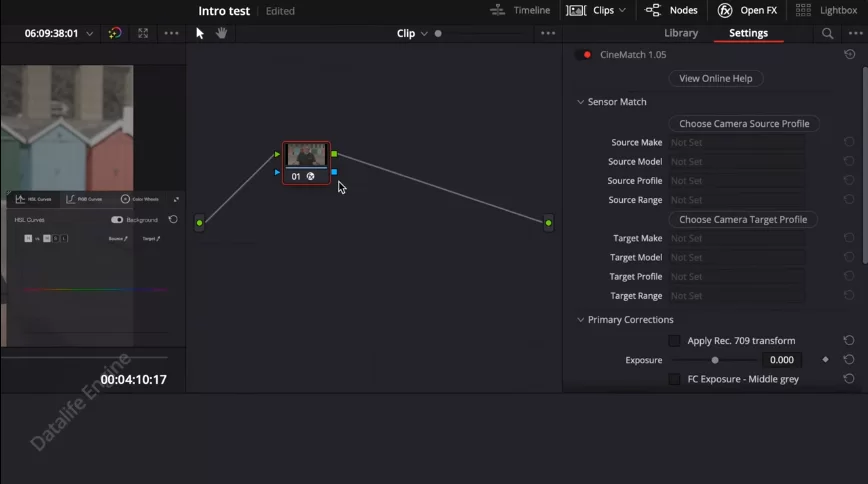The image size is (868, 484).
Task: Enable Apply Rec. 709 transform checkbox
Action: tap(674, 341)
